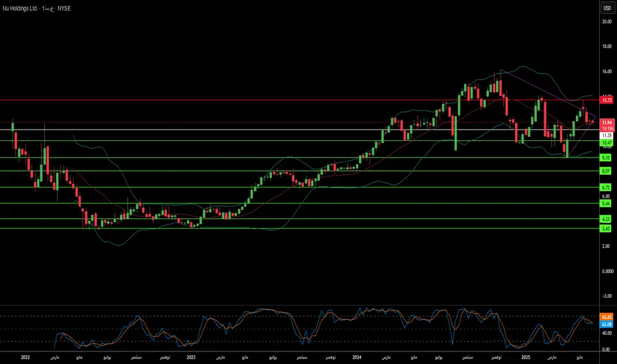Viewport: 617px width, 364px height.
Task: Select the green 6.73 price level label
Action: (605, 188)
